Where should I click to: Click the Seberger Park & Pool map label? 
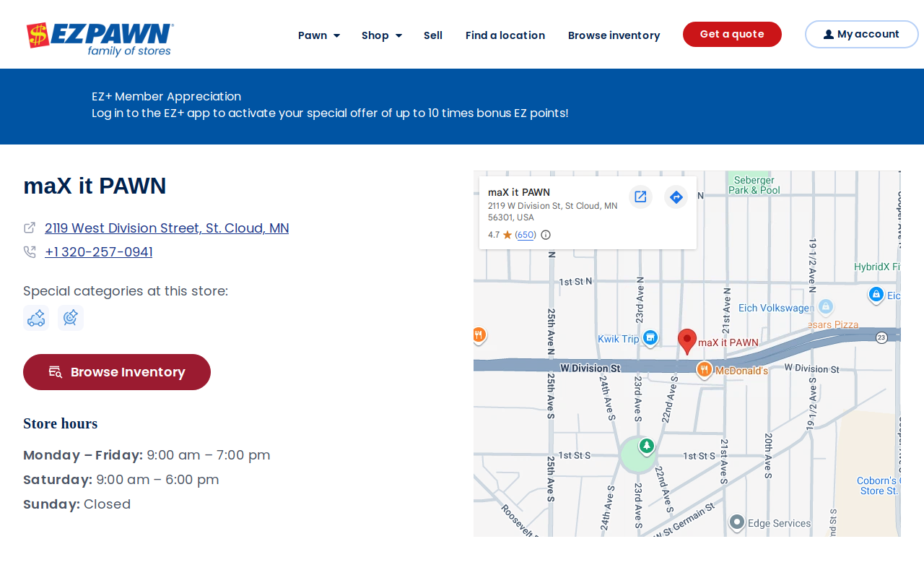754,185
